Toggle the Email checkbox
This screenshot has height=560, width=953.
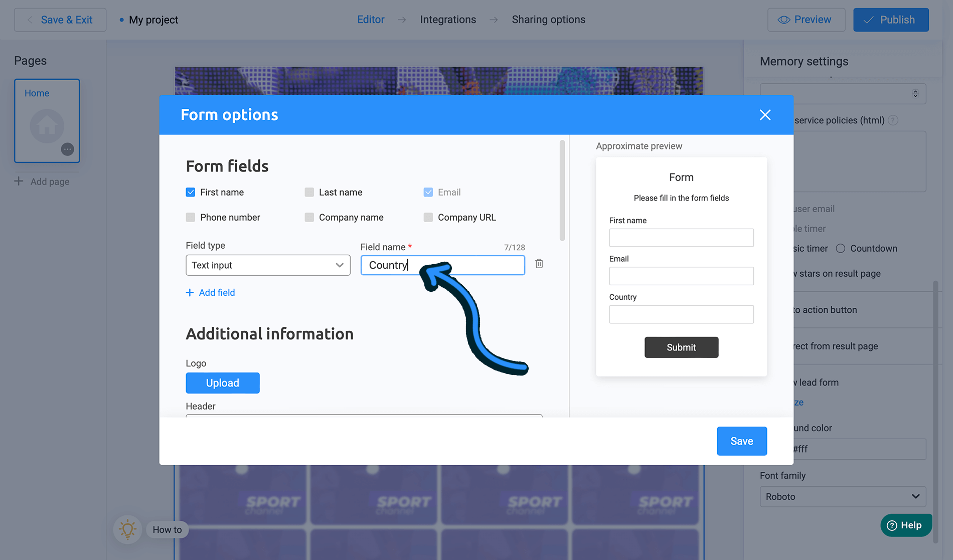pos(428,192)
